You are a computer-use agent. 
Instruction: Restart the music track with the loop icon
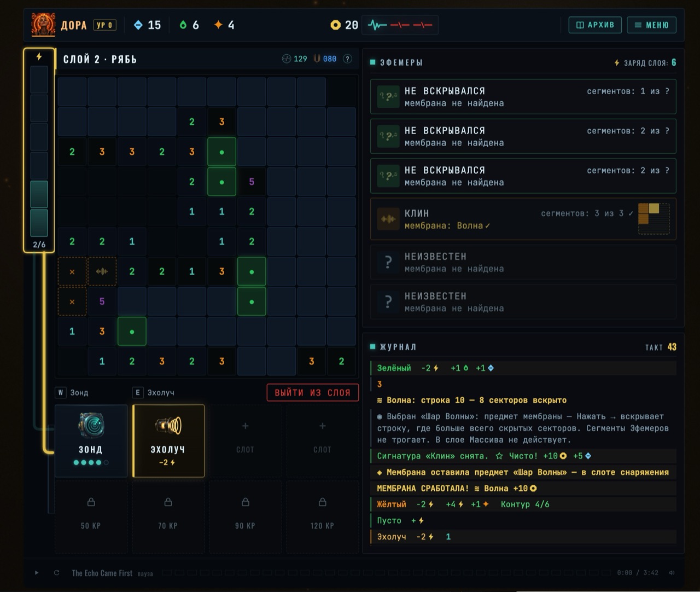(x=56, y=573)
